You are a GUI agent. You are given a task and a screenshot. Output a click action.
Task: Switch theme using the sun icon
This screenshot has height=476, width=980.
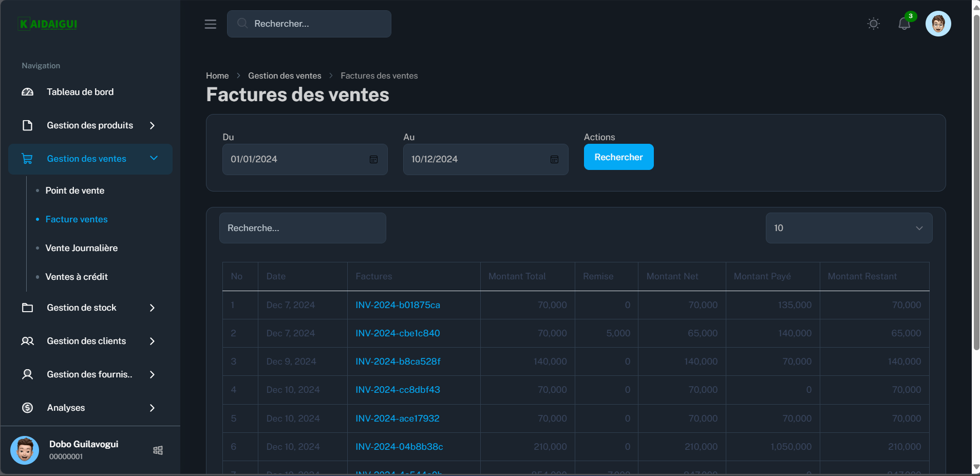point(873,24)
